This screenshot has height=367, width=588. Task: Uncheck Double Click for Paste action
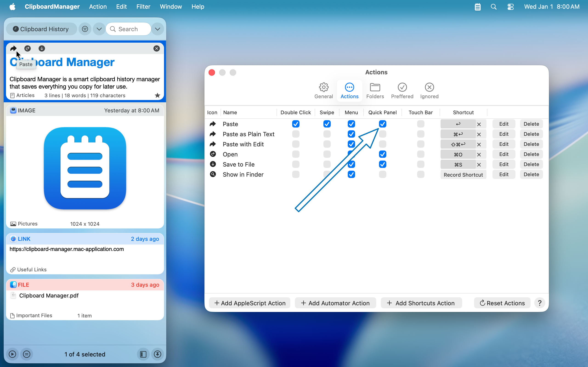[295, 124]
